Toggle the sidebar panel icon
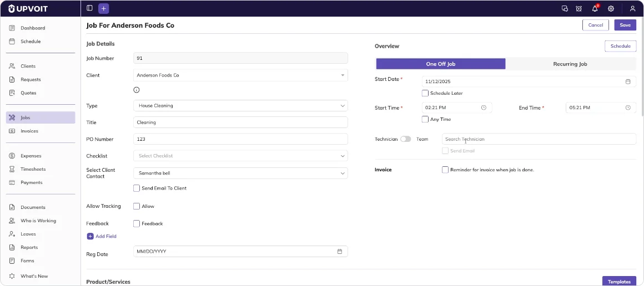Image resolution: width=644 pixels, height=286 pixels. [89, 8]
